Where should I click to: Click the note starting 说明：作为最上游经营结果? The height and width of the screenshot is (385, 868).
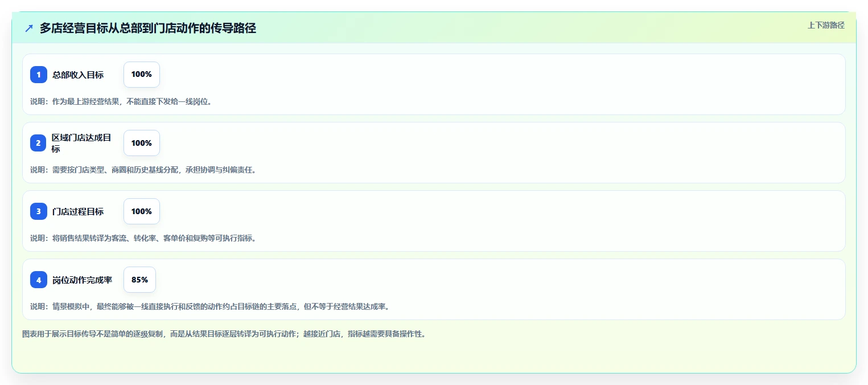(121, 101)
